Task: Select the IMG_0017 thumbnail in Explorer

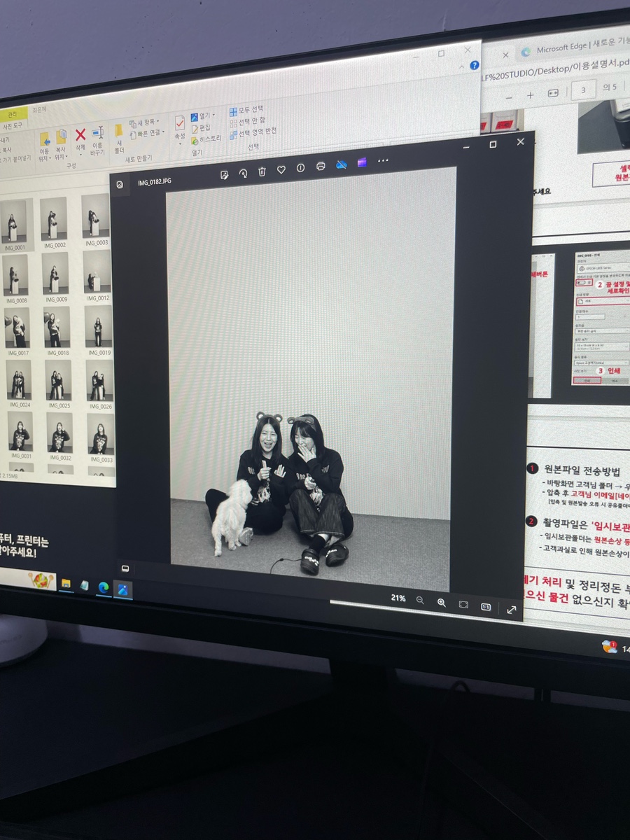Action: (17, 332)
